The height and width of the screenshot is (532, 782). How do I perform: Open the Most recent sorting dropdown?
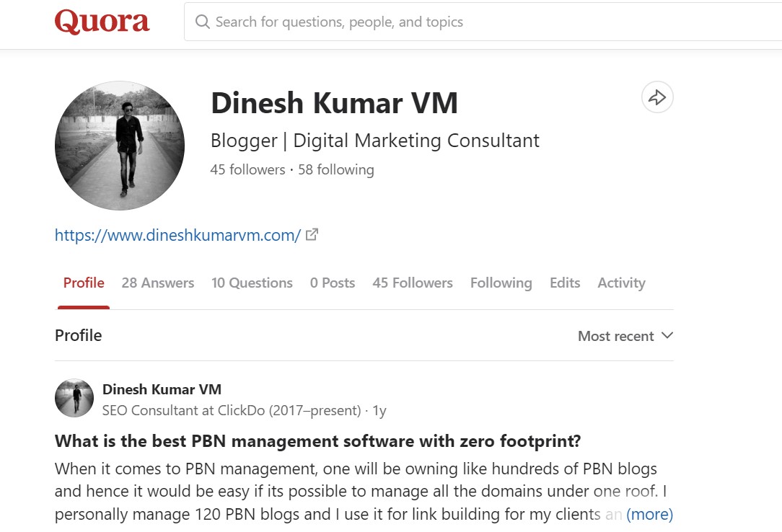(x=625, y=335)
